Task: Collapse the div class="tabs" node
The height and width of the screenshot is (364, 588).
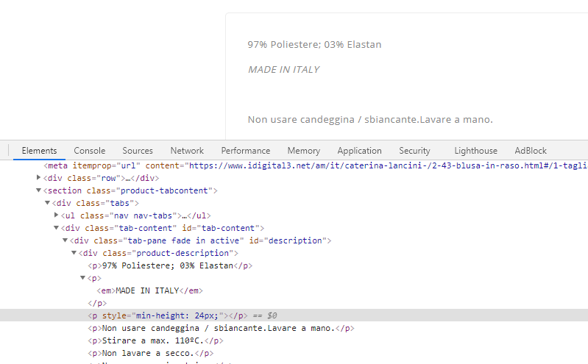Action: (x=48, y=203)
